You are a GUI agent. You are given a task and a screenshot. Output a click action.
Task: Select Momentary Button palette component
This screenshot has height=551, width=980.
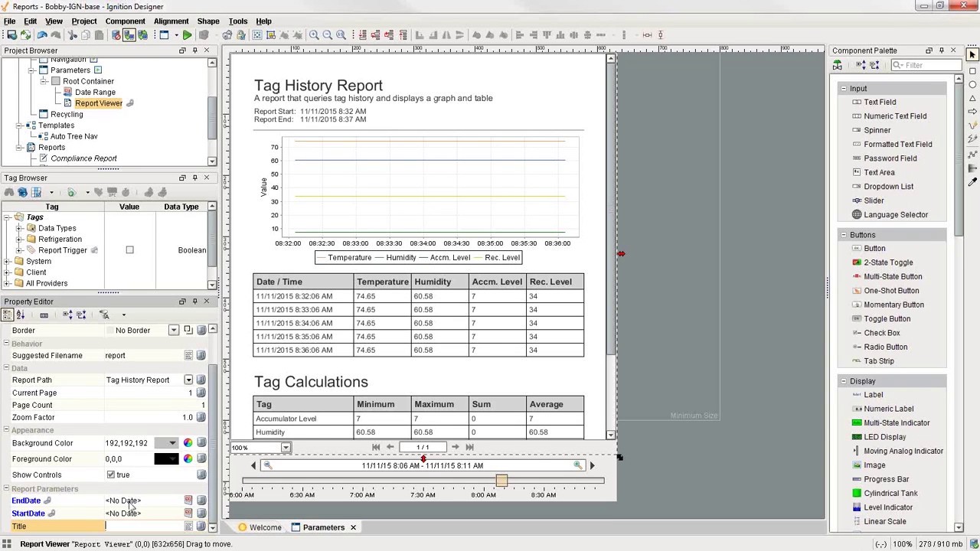pyautogui.click(x=893, y=305)
